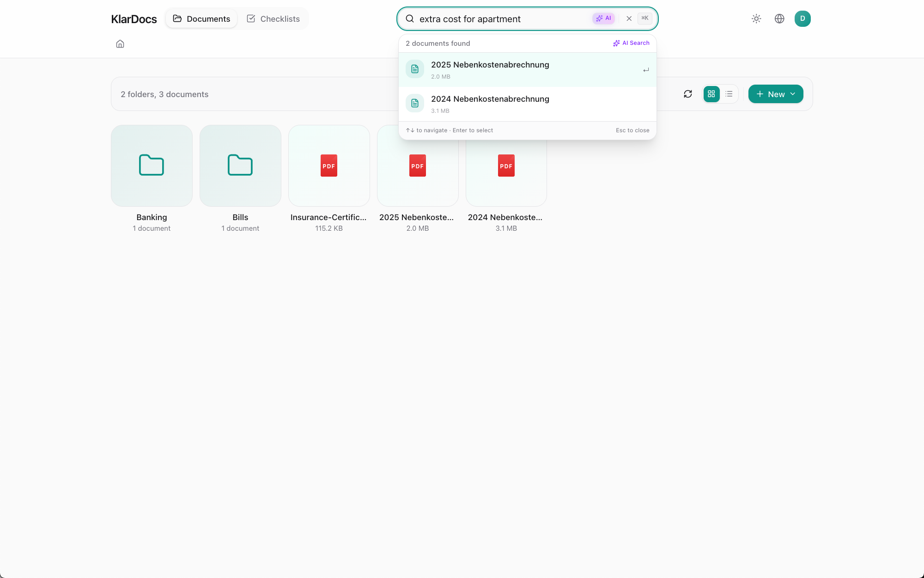
Task: Open the Banking folder icon
Action: (152, 166)
